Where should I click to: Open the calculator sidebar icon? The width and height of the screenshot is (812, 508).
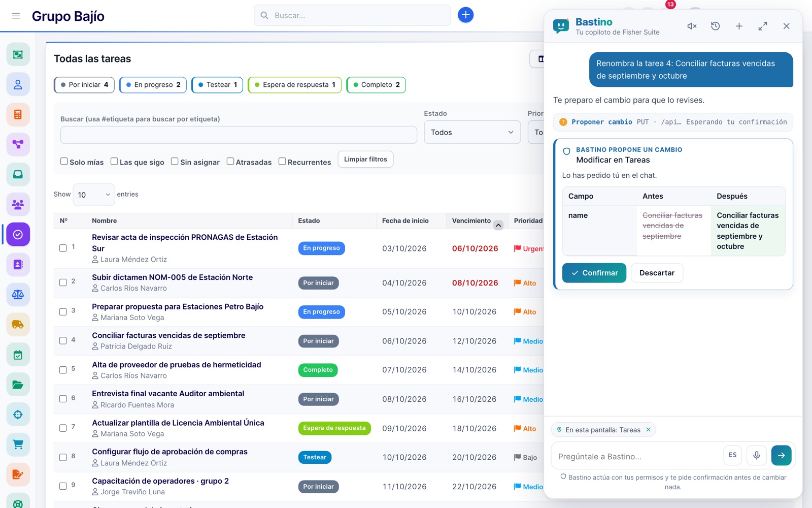(x=18, y=114)
